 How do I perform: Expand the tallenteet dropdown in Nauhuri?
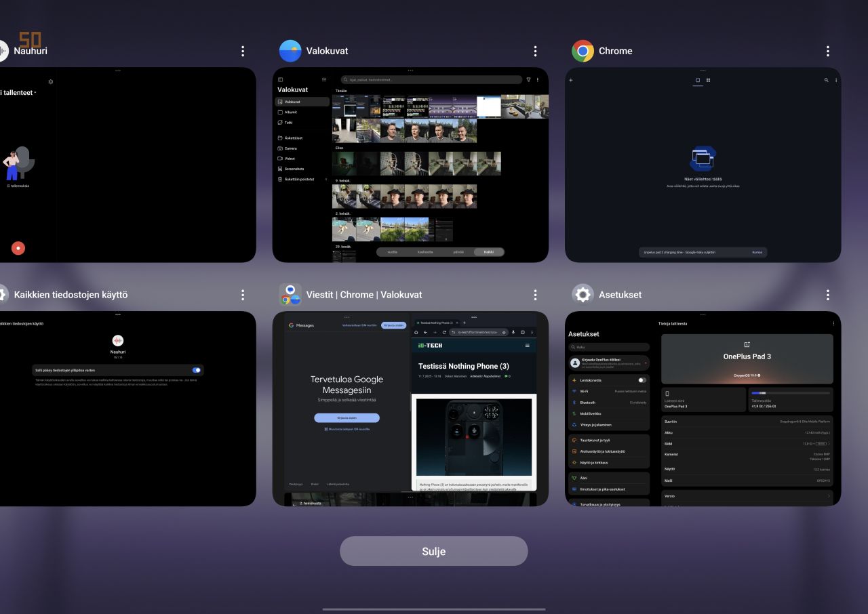19,93
